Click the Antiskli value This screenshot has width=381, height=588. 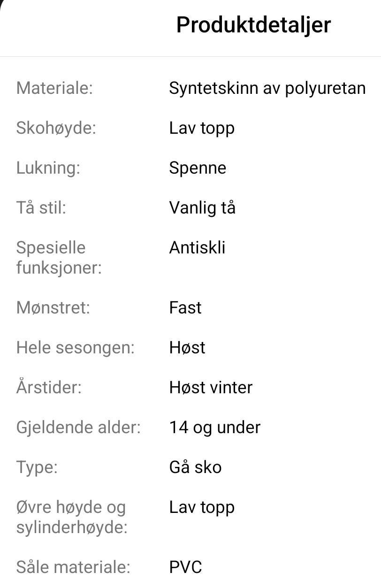197,247
